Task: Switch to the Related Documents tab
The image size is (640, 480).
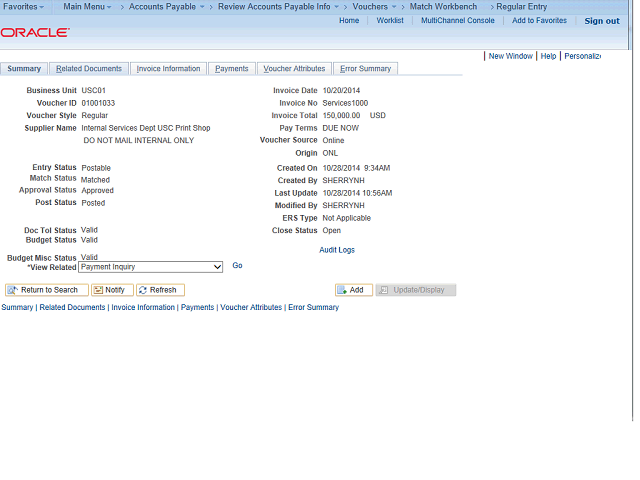Action: (x=89, y=69)
